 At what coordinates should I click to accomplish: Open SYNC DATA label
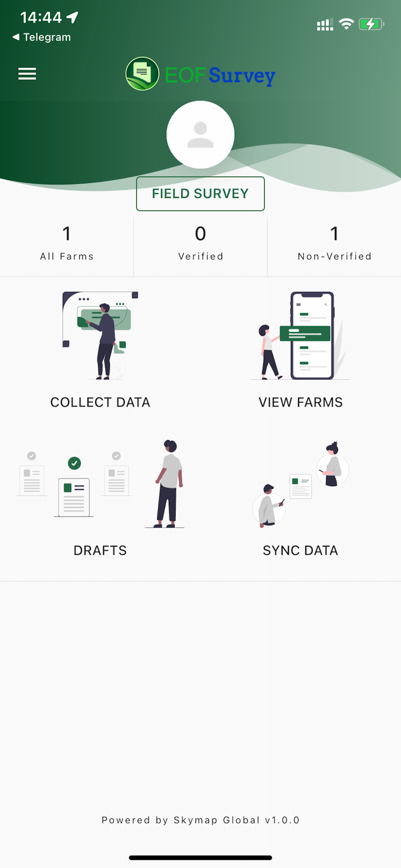[x=300, y=550]
